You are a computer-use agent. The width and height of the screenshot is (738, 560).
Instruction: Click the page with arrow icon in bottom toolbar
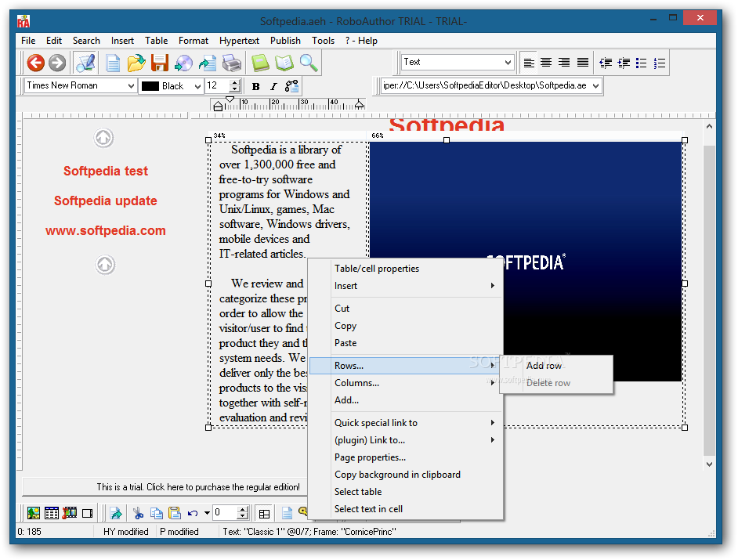tap(116, 513)
